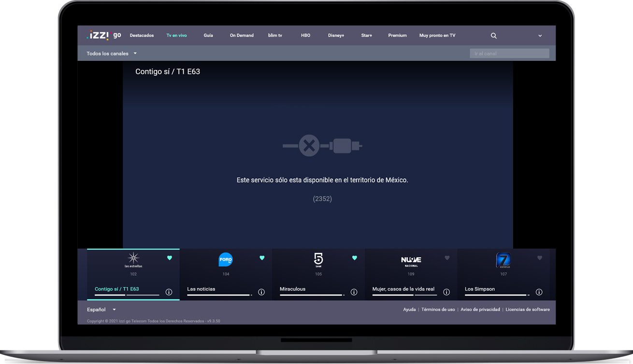Click Contigo sí progress bar
Image resolution: width=633 pixels, height=364 pixels.
127,295
